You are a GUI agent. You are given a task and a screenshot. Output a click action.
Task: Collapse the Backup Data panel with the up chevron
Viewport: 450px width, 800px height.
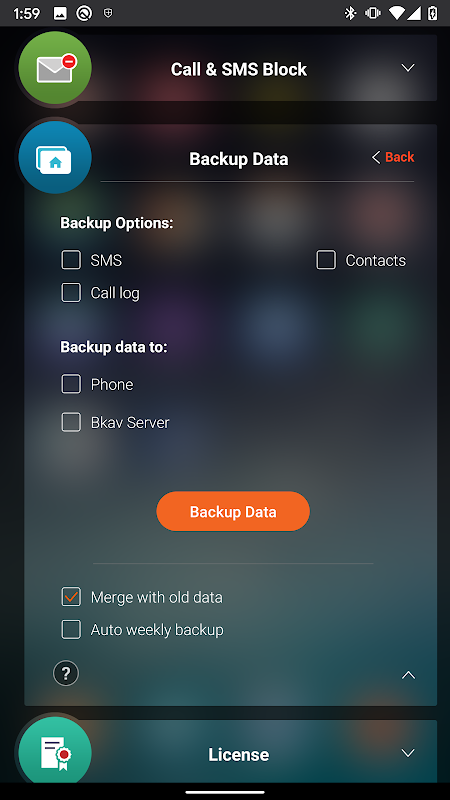pos(408,675)
